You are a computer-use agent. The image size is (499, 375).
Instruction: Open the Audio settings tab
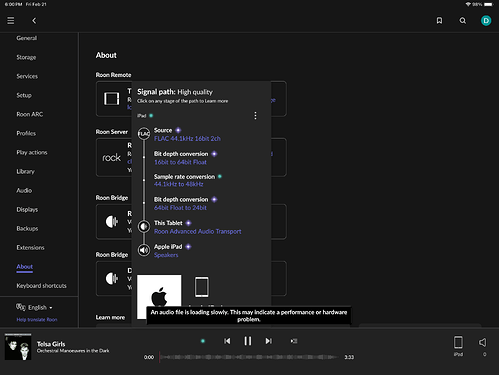point(24,190)
